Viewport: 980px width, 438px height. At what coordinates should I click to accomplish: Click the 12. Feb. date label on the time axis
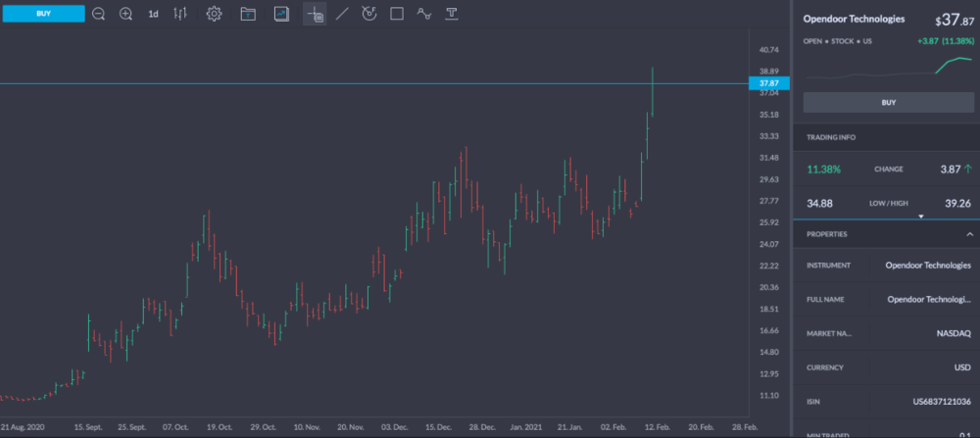(x=657, y=428)
